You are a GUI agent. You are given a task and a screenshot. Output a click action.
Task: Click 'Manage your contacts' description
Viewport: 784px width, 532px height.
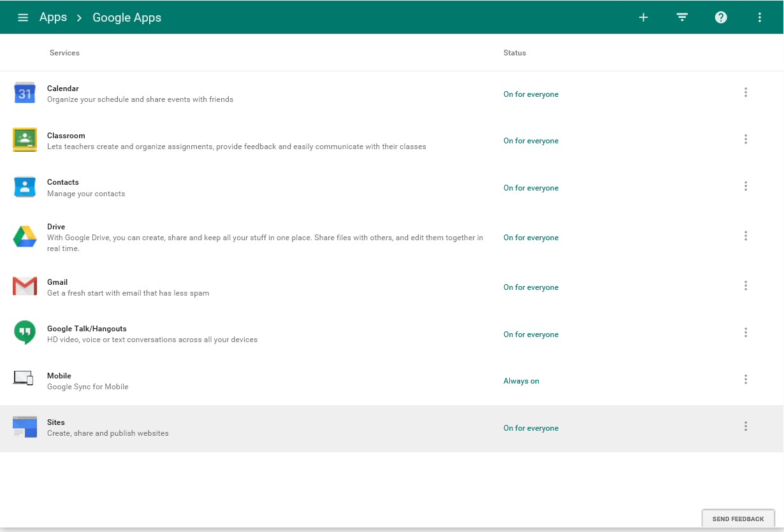[86, 194]
